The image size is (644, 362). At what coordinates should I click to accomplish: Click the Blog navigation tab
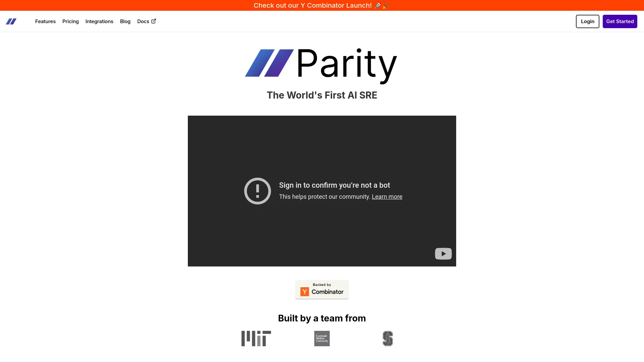coord(125,21)
